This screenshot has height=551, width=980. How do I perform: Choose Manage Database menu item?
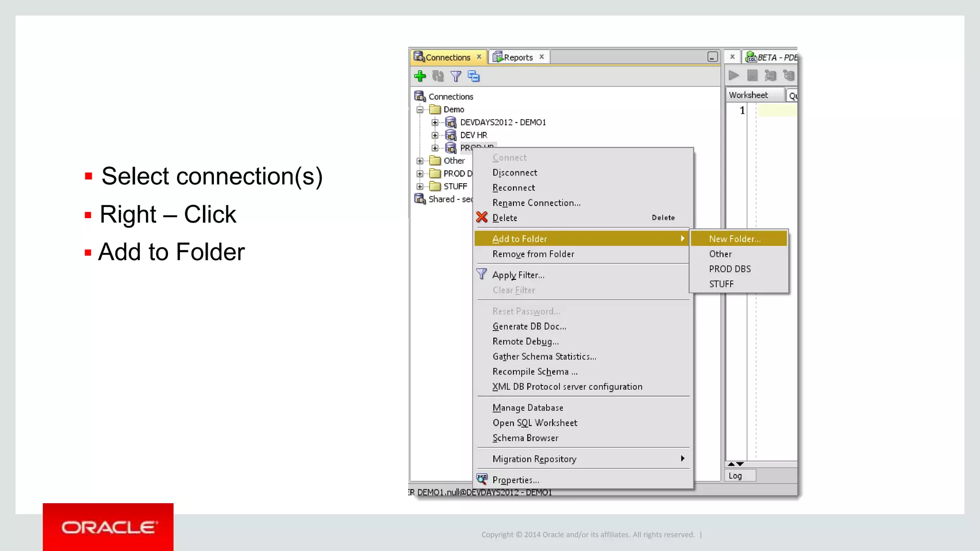[583, 408]
